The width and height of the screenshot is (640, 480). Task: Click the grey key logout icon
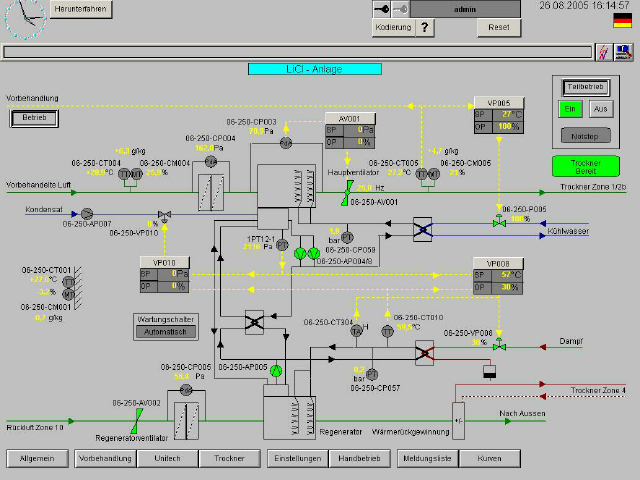click(400, 9)
